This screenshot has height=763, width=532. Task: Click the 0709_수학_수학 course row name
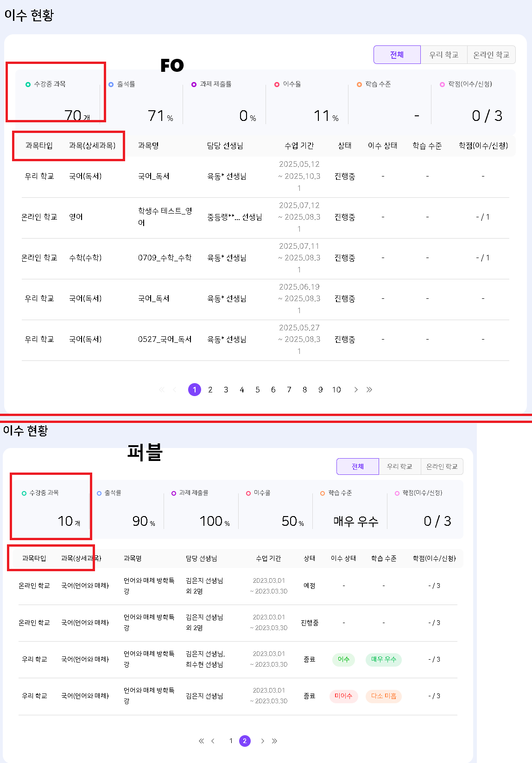coord(165,258)
